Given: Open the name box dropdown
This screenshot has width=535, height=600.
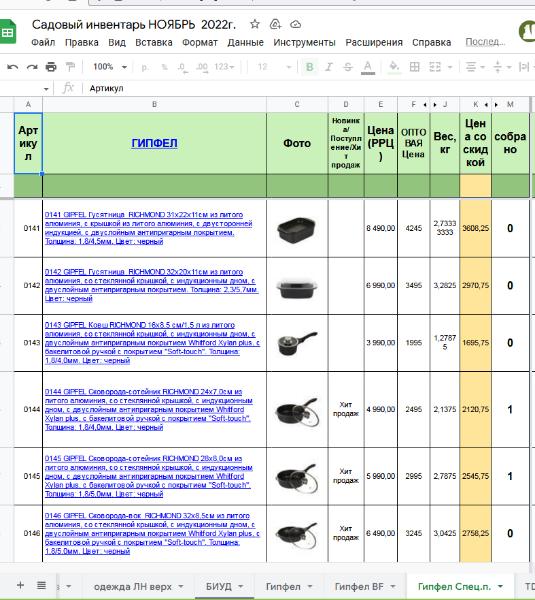Looking at the screenshot, I should coord(46,89).
